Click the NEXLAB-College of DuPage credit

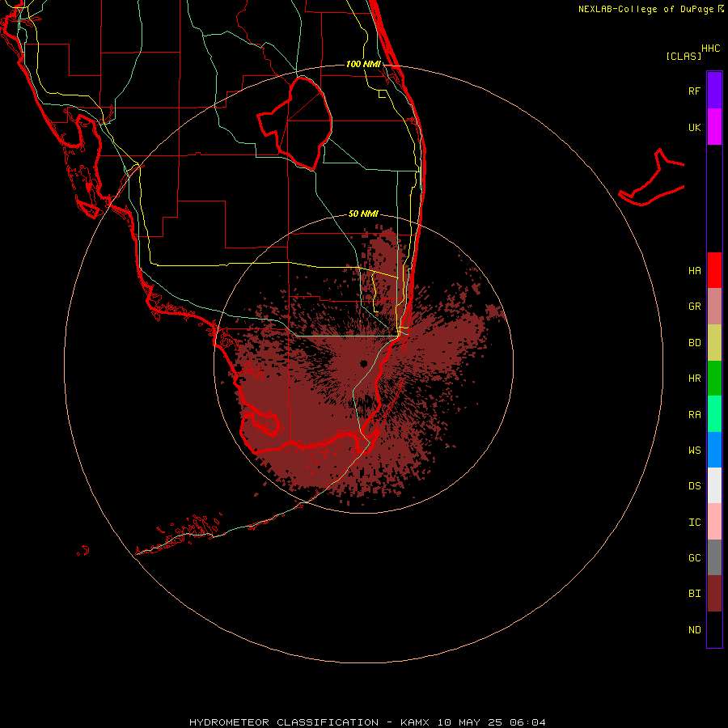pos(645,9)
